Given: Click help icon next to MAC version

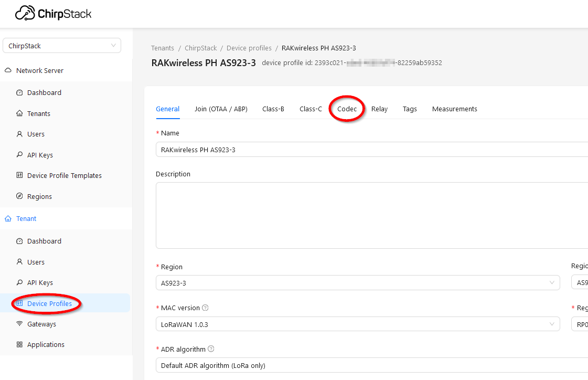Looking at the screenshot, I should 205,308.
